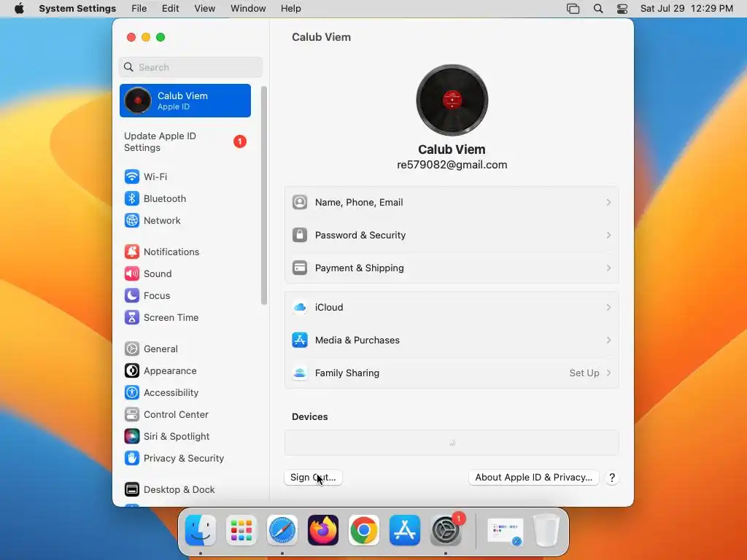Open Spotlight search in menu bar
The image size is (747, 560).
(598, 9)
